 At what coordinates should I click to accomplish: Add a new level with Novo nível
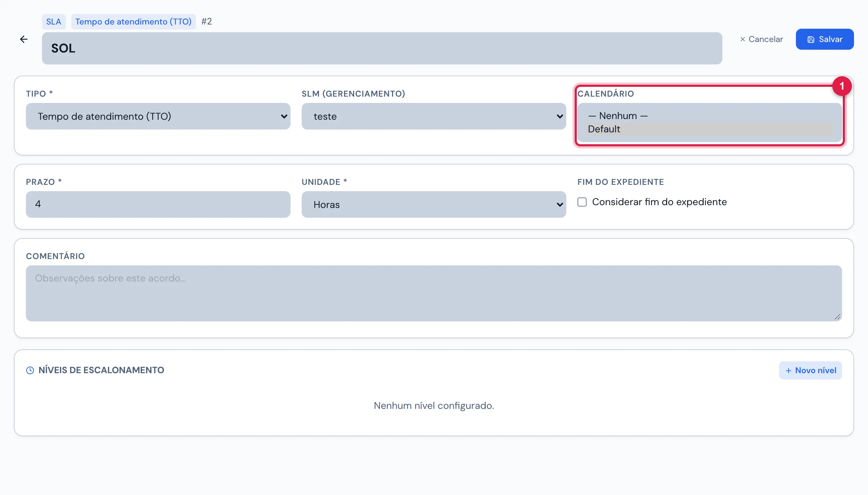pyautogui.click(x=810, y=370)
